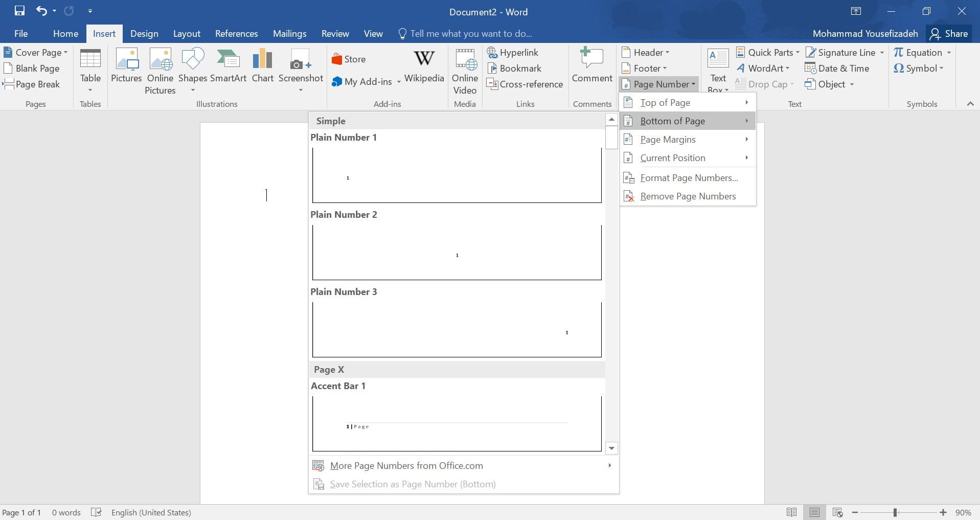Click the Save icon in title bar
The image size is (980, 520).
point(19,11)
